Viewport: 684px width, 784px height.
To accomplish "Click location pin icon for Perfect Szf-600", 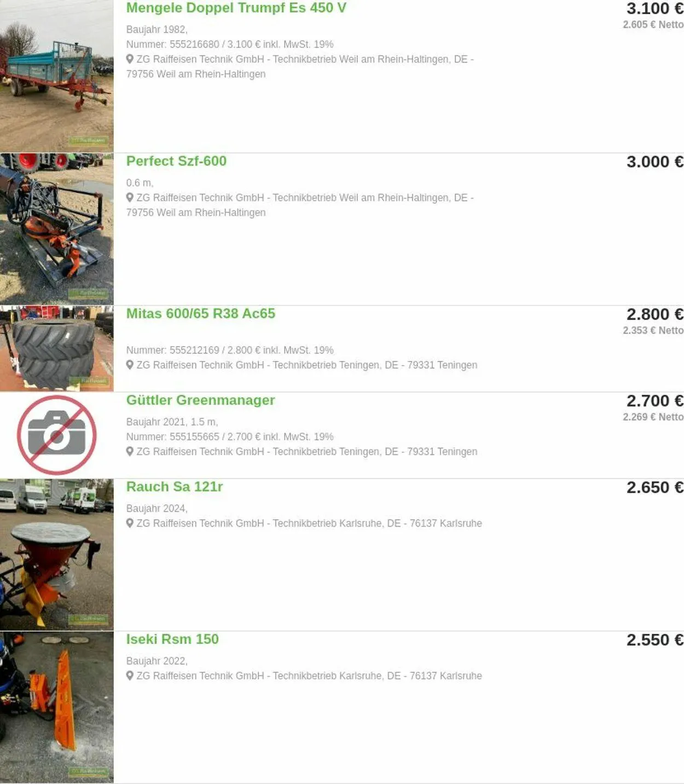I will (x=130, y=197).
